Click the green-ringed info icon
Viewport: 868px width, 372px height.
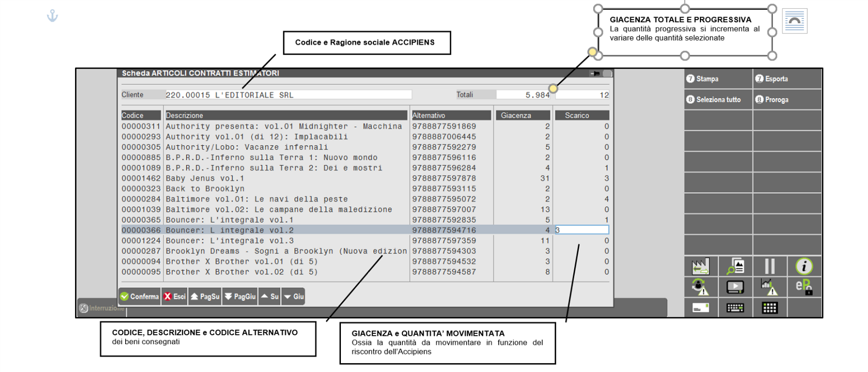pyautogui.click(x=804, y=267)
